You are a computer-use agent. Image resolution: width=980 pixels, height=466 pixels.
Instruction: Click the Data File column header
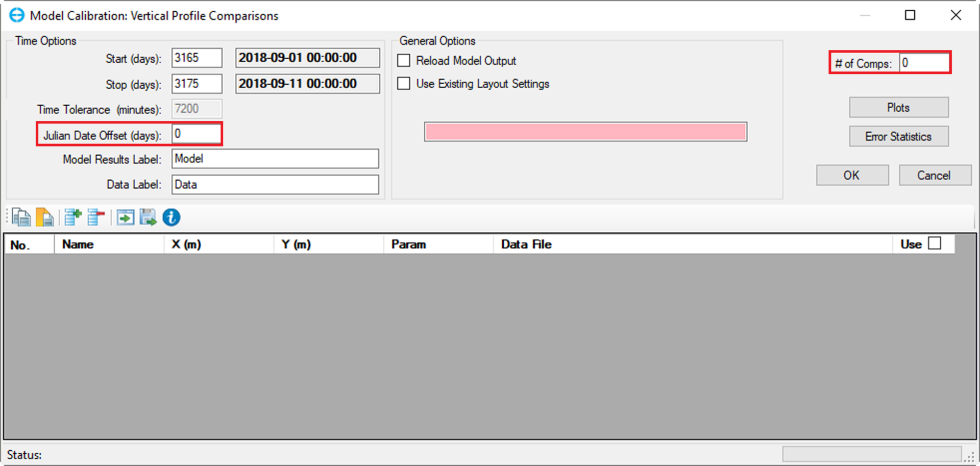tap(526, 244)
